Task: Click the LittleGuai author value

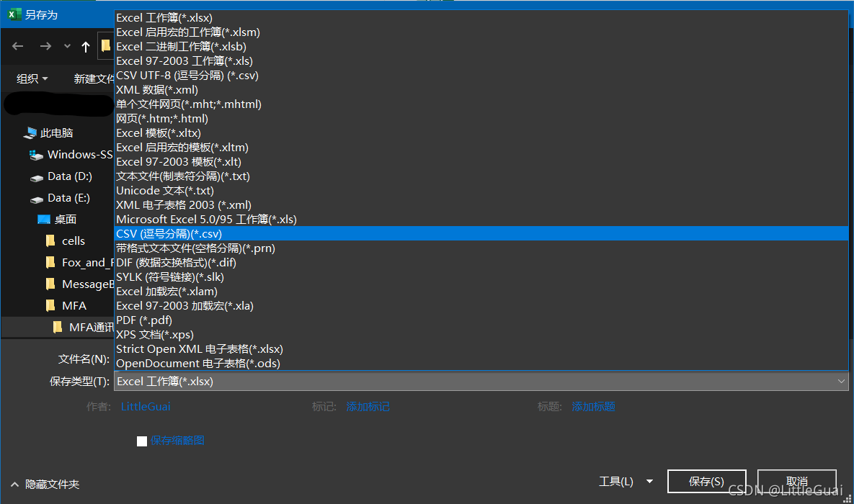Action: 146,407
